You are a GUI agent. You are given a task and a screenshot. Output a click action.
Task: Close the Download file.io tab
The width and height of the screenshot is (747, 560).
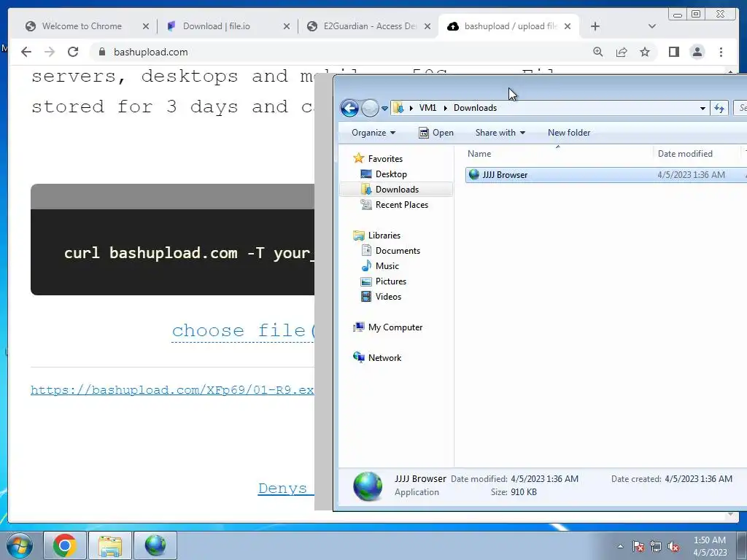[286, 26]
